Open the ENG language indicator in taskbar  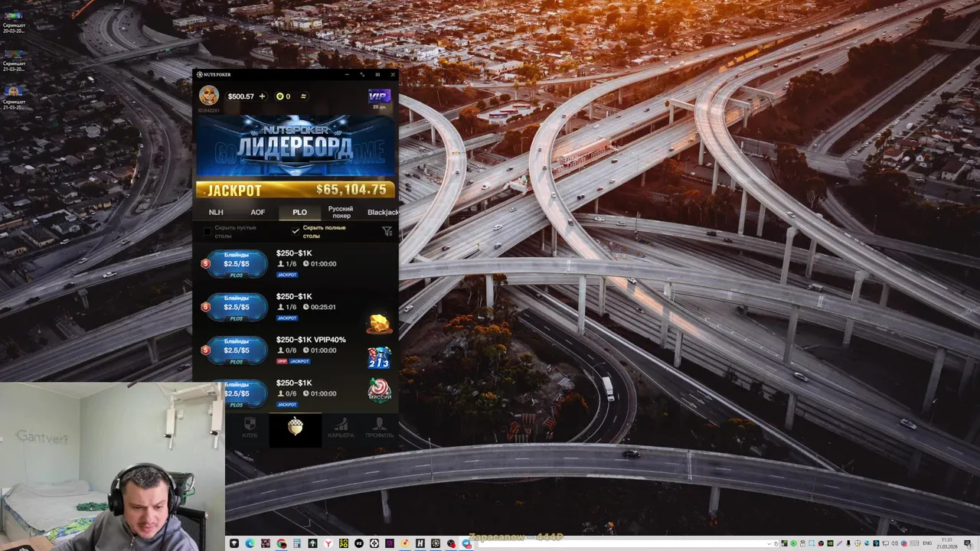point(927,543)
